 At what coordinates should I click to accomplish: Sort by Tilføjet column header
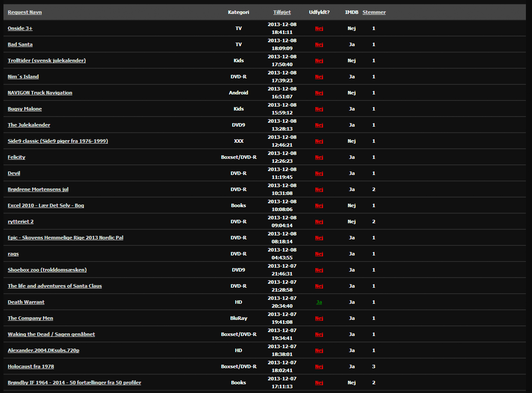tap(282, 12)
